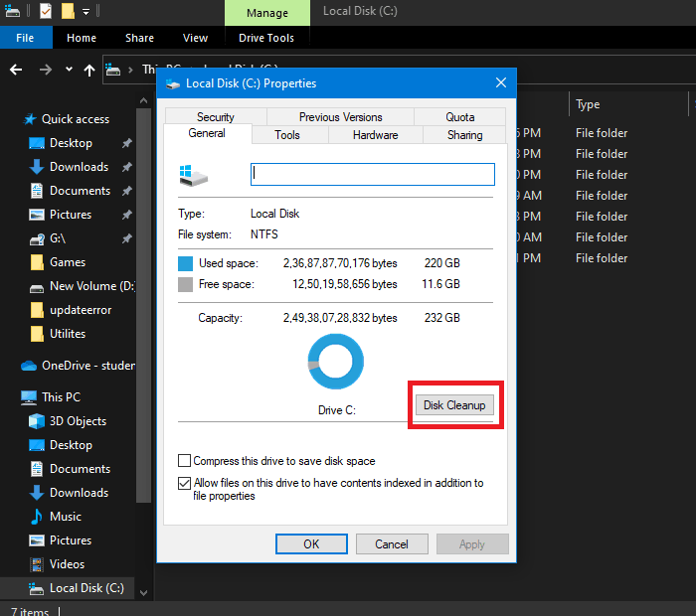Go up one level with Up arrow

(89, 70)
